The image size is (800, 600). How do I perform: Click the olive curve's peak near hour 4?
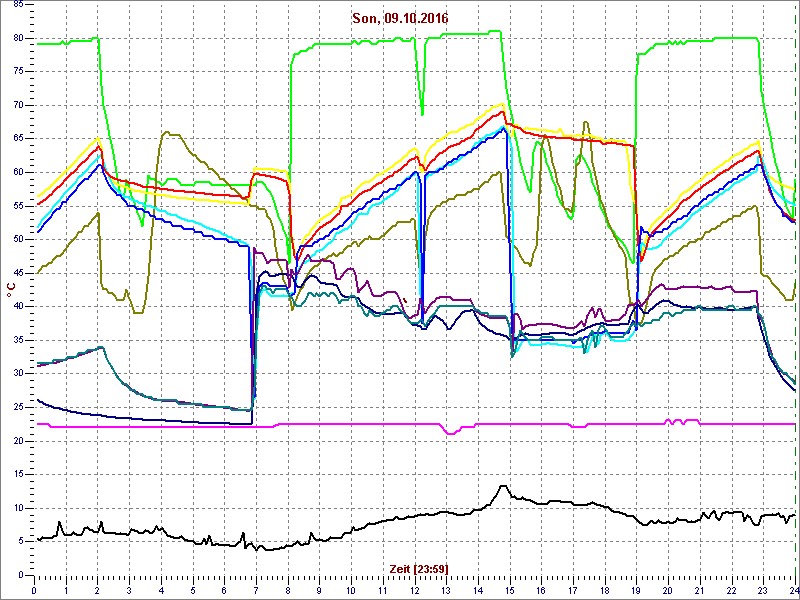tap(168, 133)
